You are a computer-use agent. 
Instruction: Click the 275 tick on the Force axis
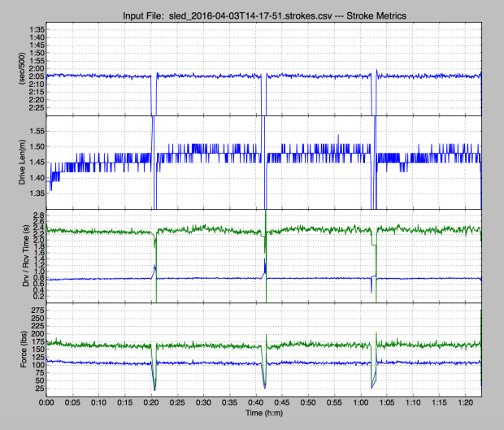pos(36,311)
